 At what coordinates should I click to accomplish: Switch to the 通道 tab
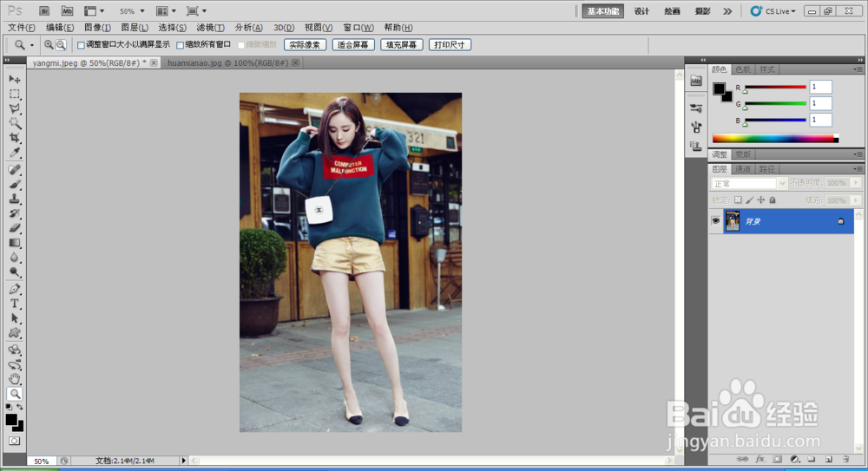click(x=743, y=169)
